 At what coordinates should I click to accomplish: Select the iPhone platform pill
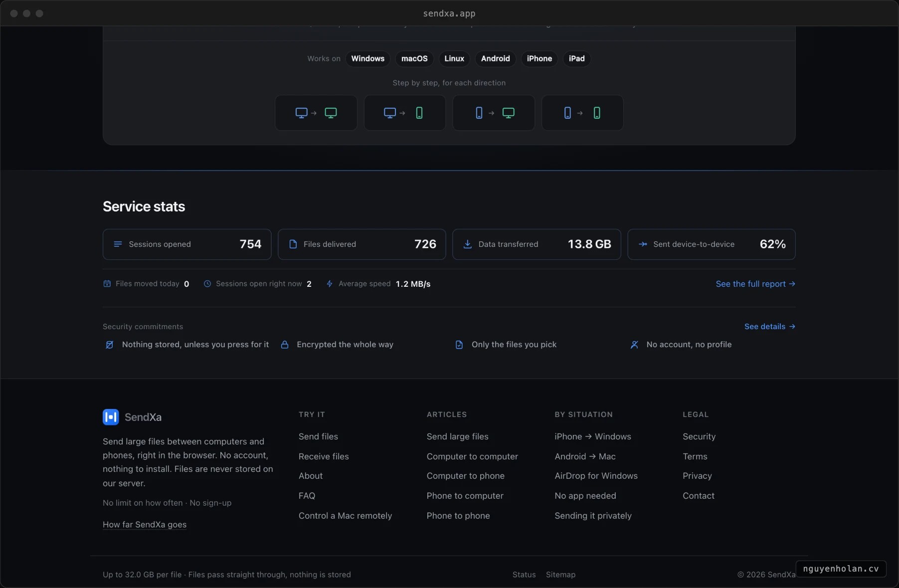539,58
